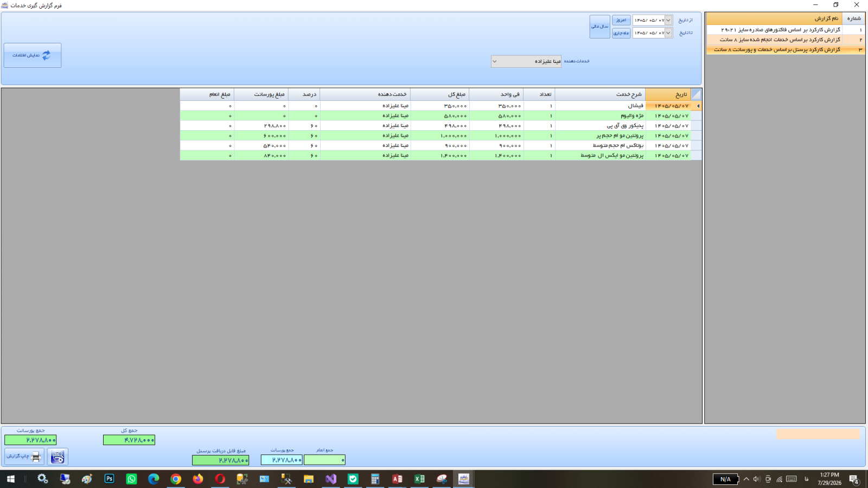This screenshot has height=488, width=868.
Task: Click the print settings icon button
Action: click(x=58, y=457)
